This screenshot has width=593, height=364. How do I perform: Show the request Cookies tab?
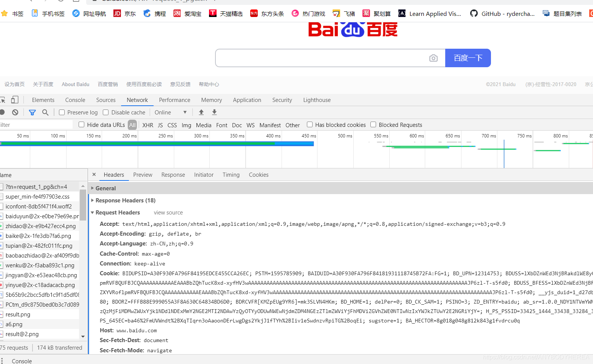259,175
